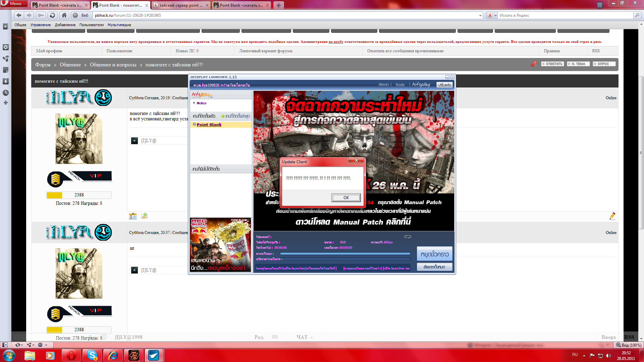This screenshot has height=362, width=644.
Task: Click the browser vertical scrollbar
Action: click(x=641, y=153)
